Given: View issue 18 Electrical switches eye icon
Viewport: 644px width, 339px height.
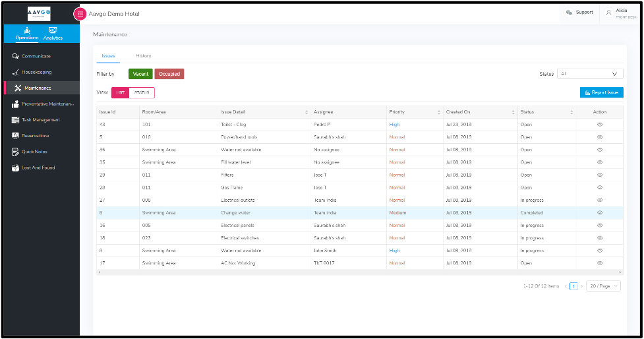Looking at the screenshot, I should (x=600, y=238).
